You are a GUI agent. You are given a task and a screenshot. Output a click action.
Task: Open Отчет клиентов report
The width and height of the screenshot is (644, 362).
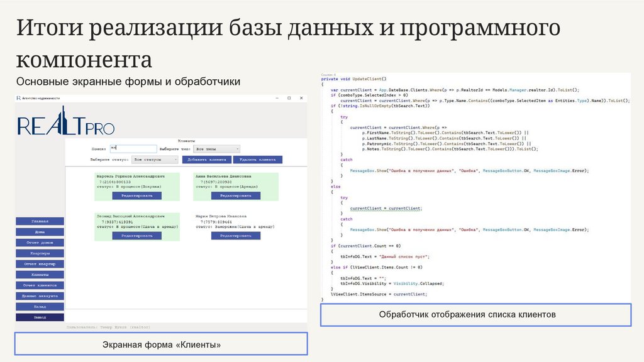tap(40, 285)
